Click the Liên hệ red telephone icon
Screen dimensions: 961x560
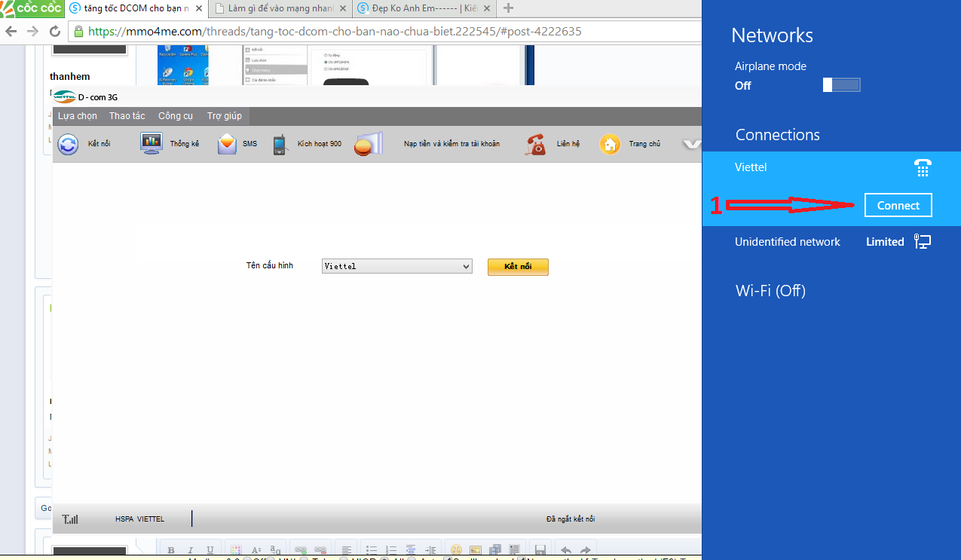tap(536, 144)
